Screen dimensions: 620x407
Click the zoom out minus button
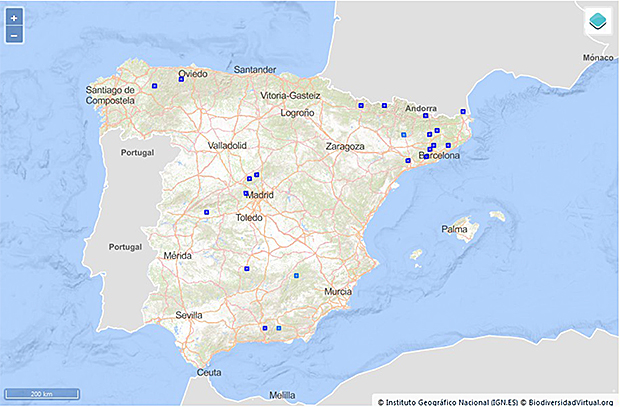click(14, 35)
